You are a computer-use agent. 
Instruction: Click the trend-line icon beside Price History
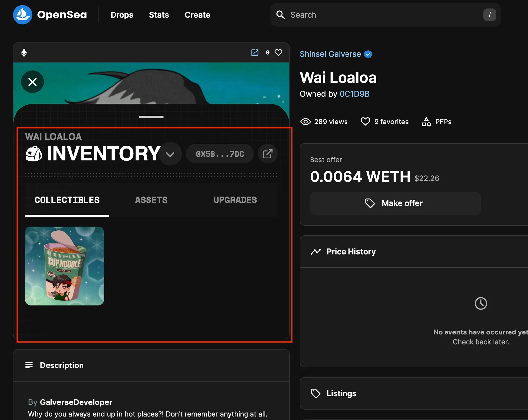[x=316, y=252]
